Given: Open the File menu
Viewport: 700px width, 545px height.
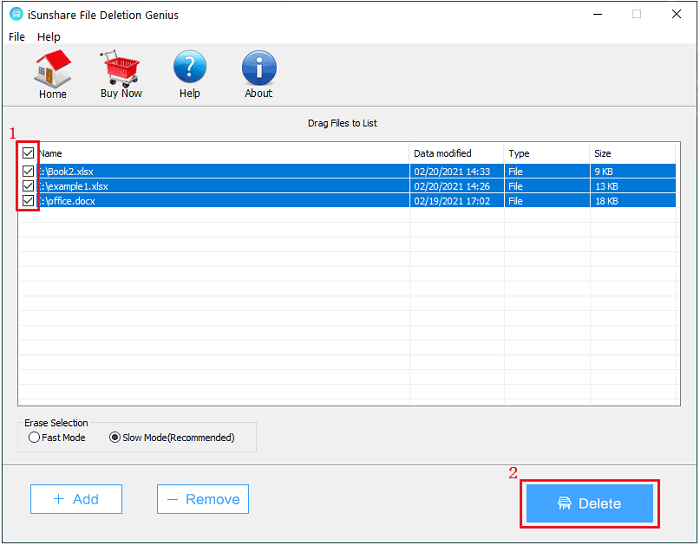Looking at the screenshot, I should pyautogui.click(x=17, y=37).
